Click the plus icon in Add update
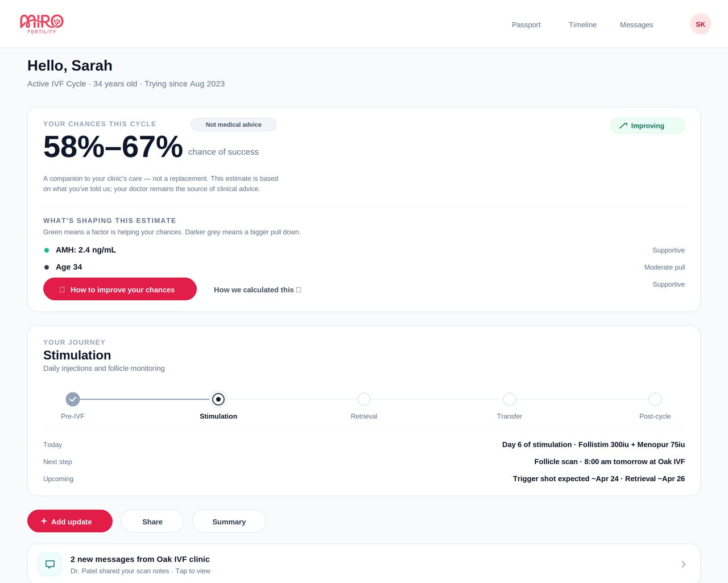 click(44, 521)
